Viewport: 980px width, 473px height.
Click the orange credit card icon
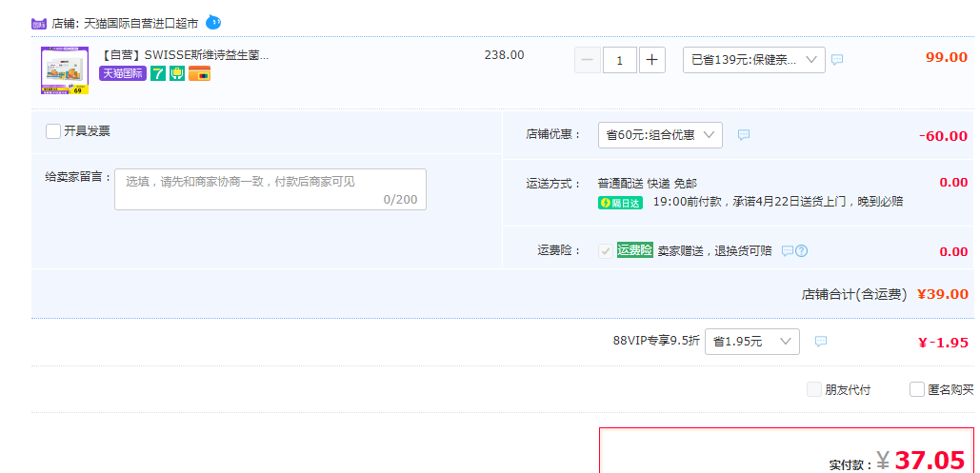pos(199,73)
